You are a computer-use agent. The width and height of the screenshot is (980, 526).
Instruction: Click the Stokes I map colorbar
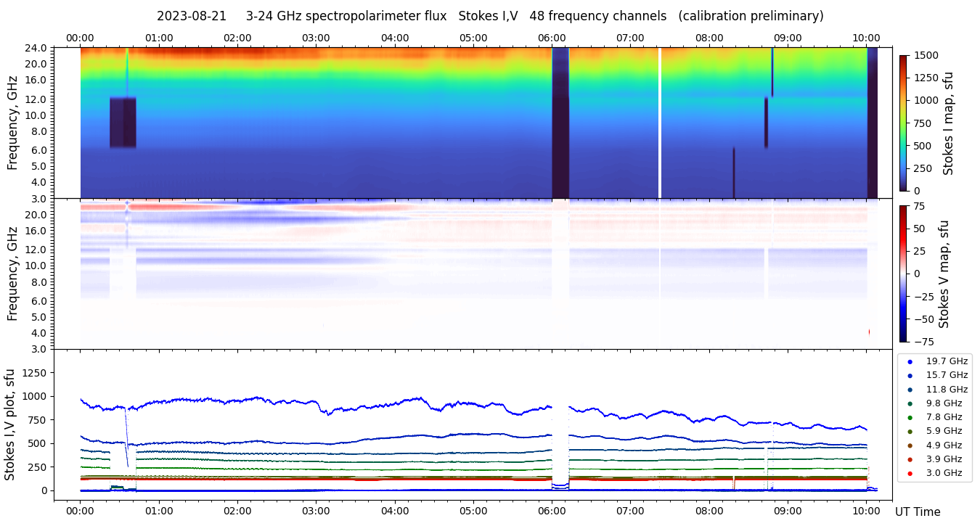[903, 123]
